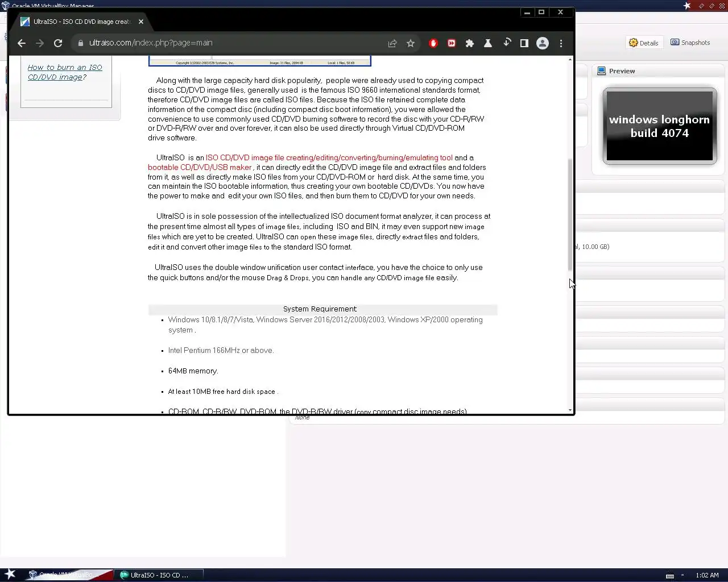The height and width of the screenshot is (582, 728).
Task: Close the UltraISO browser tab
Action: click(x=141, y=22)
